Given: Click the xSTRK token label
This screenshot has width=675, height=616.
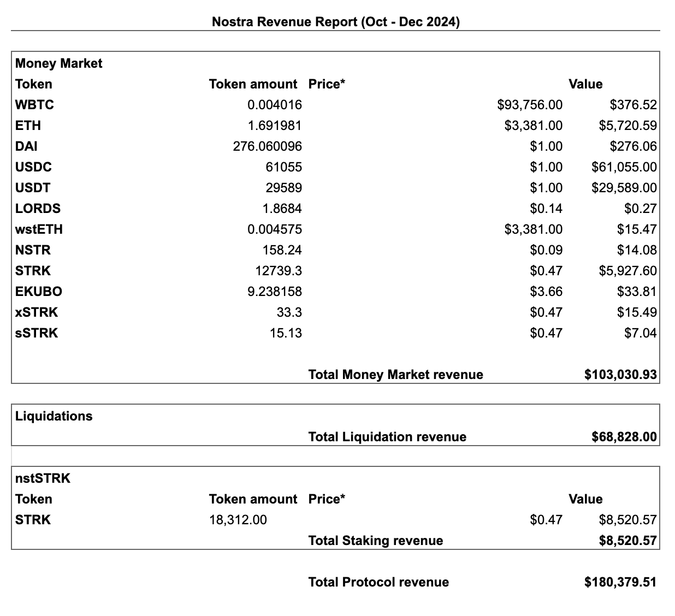Looking at the screenshot, I should [x=37, y=312].
